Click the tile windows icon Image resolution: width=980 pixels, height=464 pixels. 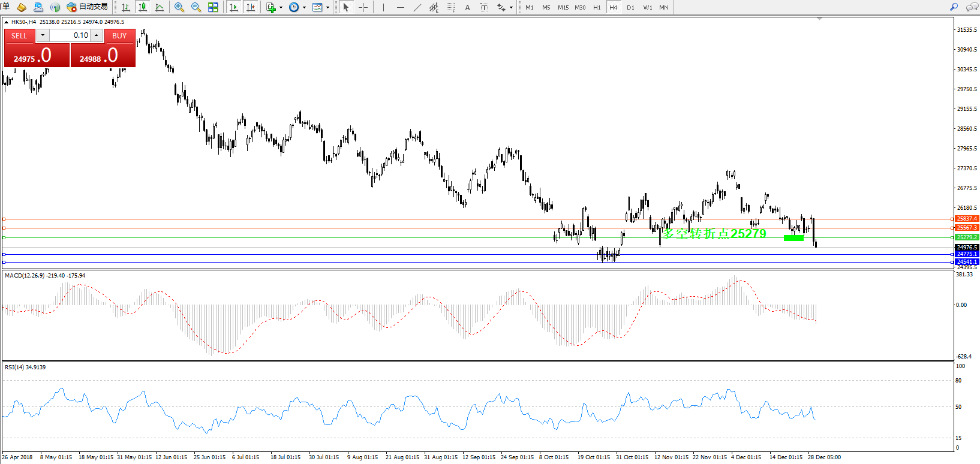coord(213,7)
